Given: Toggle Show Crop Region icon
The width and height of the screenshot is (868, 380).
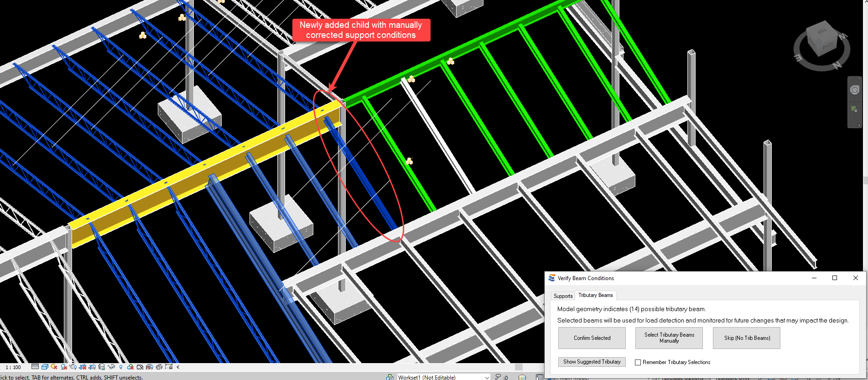Looking at the screenshot, I should pos(92,367).
